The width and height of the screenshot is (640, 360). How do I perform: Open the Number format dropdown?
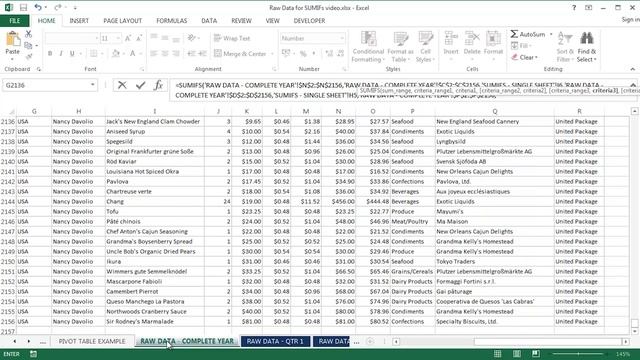pos(342,38)
